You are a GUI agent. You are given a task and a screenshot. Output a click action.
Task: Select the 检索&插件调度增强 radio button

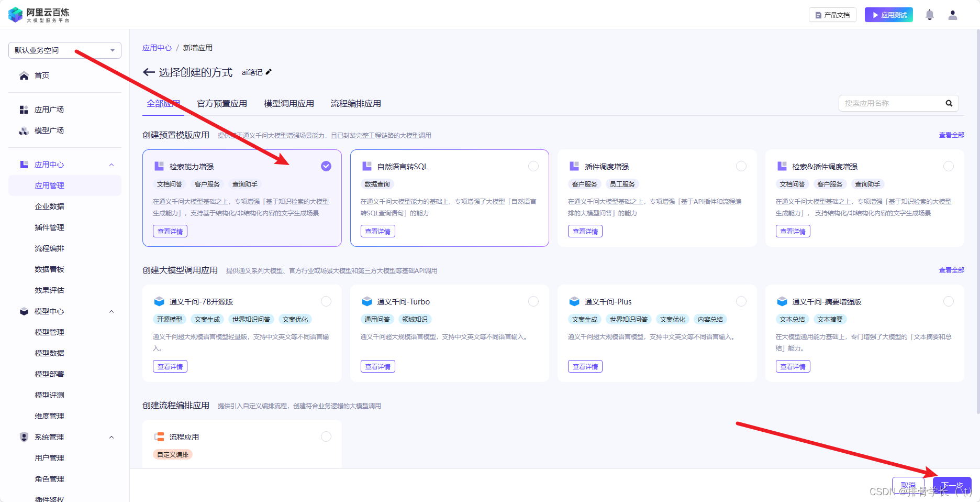(x=949, y=166)
